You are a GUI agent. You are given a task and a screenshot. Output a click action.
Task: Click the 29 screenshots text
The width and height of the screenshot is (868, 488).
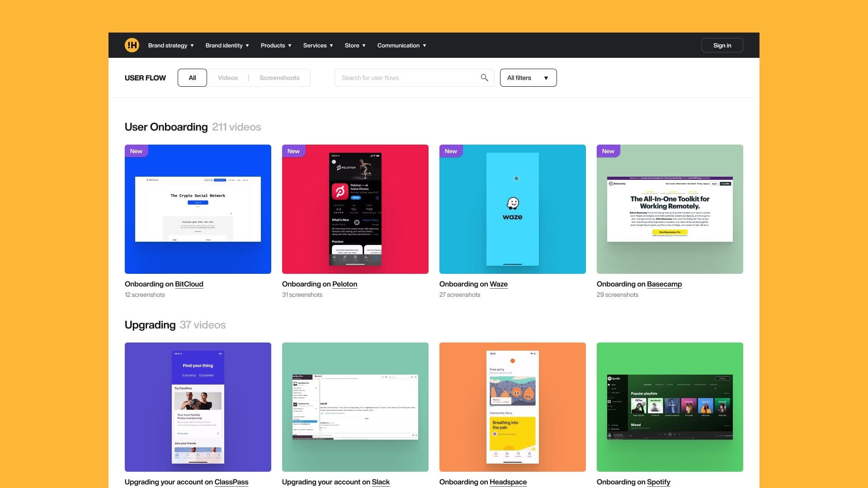coord(618,295)
